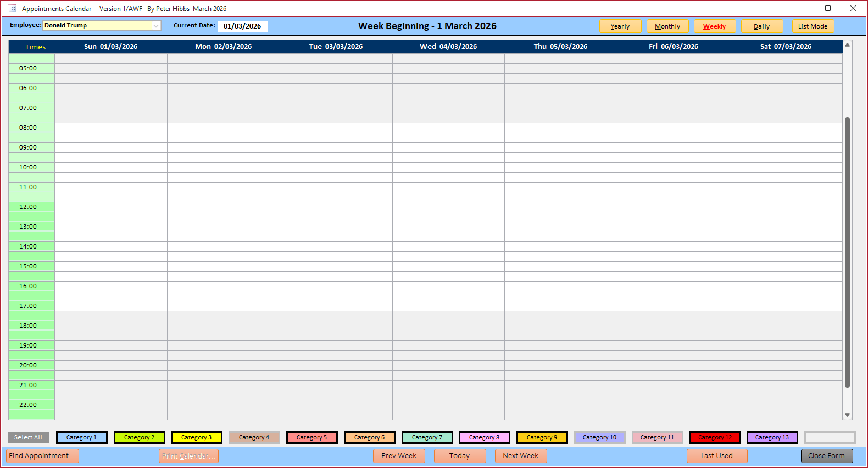The image size is (868, 468).
Task: Close the Appointments Calendar window
Action: [x=853, y=8]
